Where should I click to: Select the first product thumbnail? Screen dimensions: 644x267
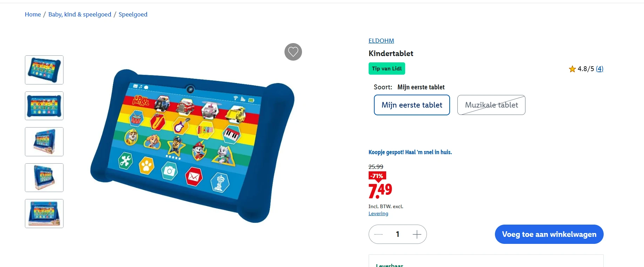(44, 70)
